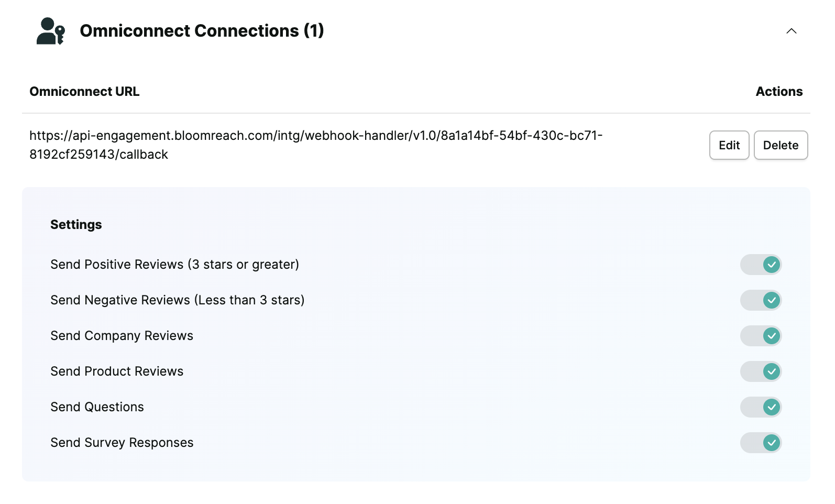
Task: Disable the Send Positive Reviews toggle
Action: 761,265
